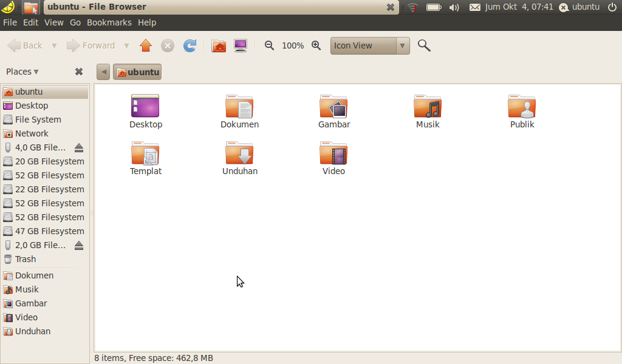
Task: Click the 100% zoom level button
Action: coord(293,45)
